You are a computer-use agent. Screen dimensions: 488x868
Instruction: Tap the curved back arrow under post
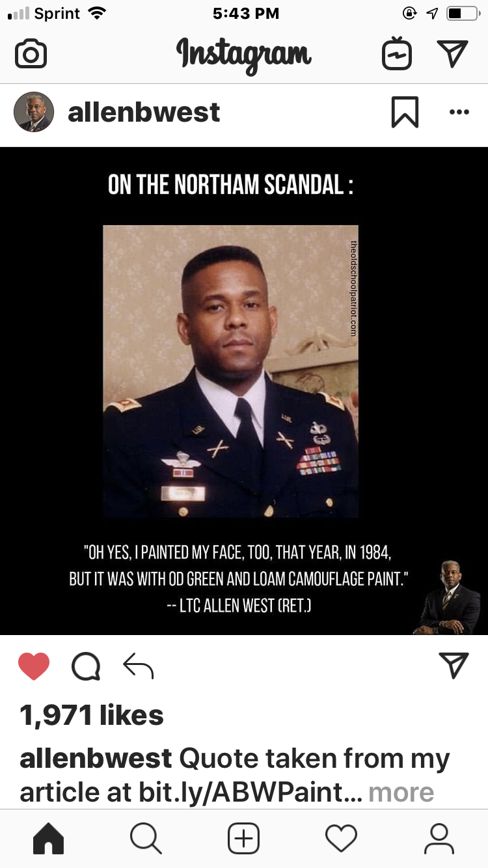pyautogui.click(x=138, y=666)
